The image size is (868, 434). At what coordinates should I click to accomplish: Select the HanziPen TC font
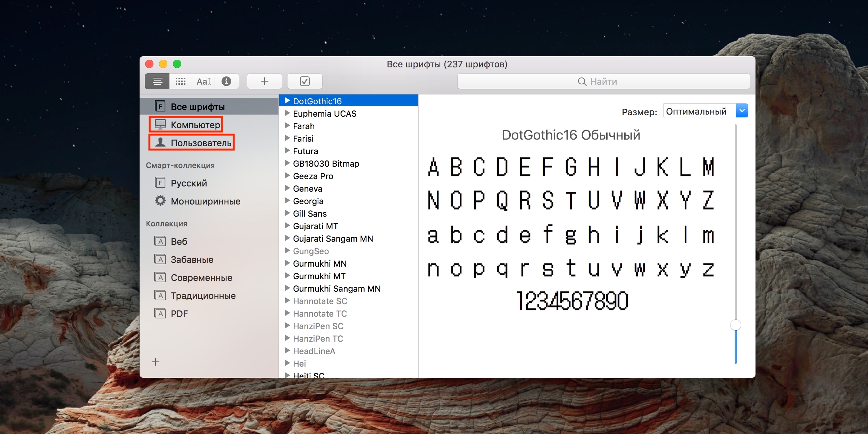coord(349,339)
